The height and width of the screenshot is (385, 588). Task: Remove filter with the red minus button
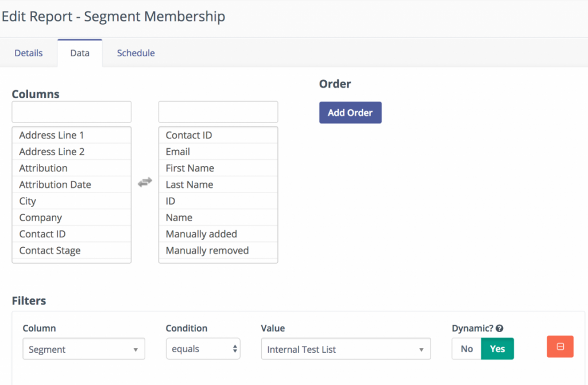(560, 347)
